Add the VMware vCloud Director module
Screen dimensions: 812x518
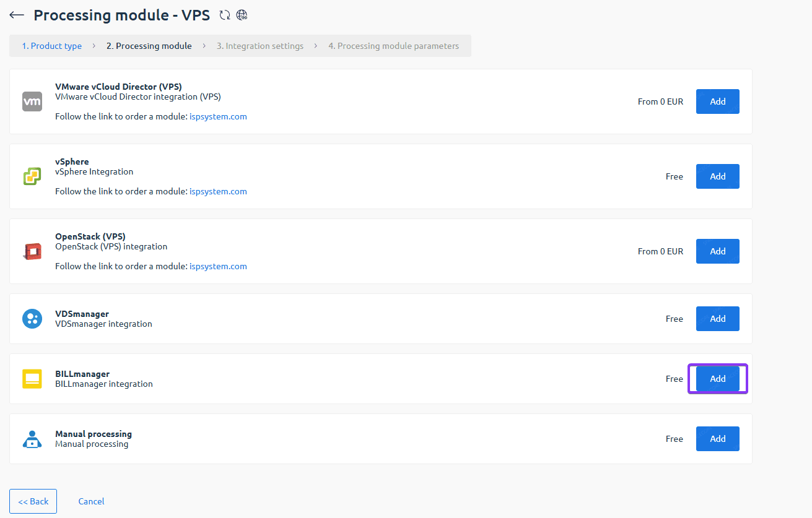point(717,101)
